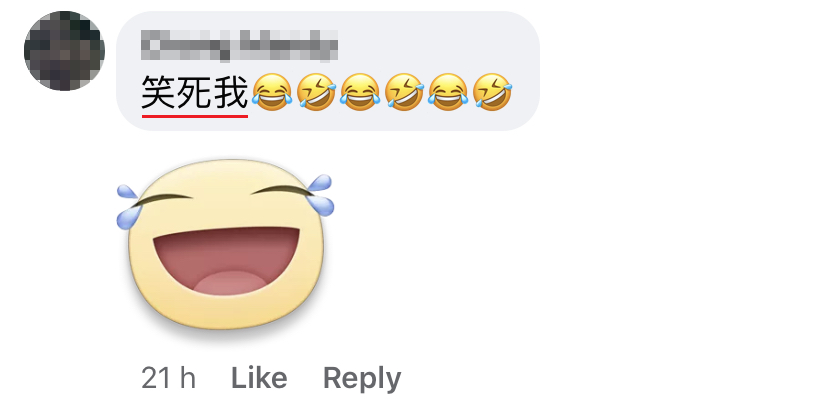
Task: Open the large laughing face sticker
Action: click(x=225, y=245)
